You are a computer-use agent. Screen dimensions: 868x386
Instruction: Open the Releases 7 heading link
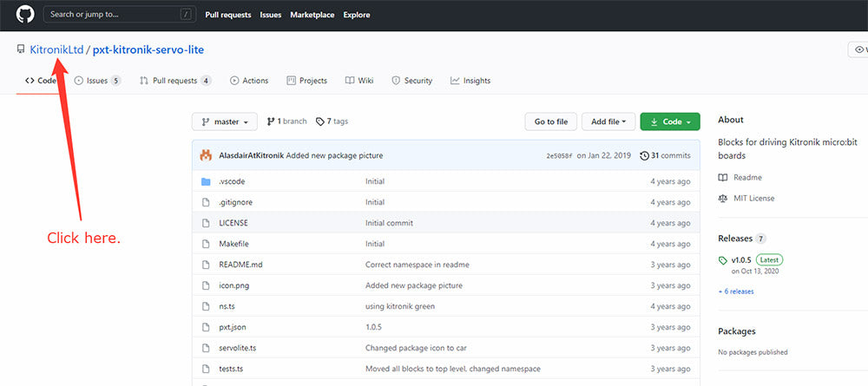pyautogui.click(x=742, y=239)
